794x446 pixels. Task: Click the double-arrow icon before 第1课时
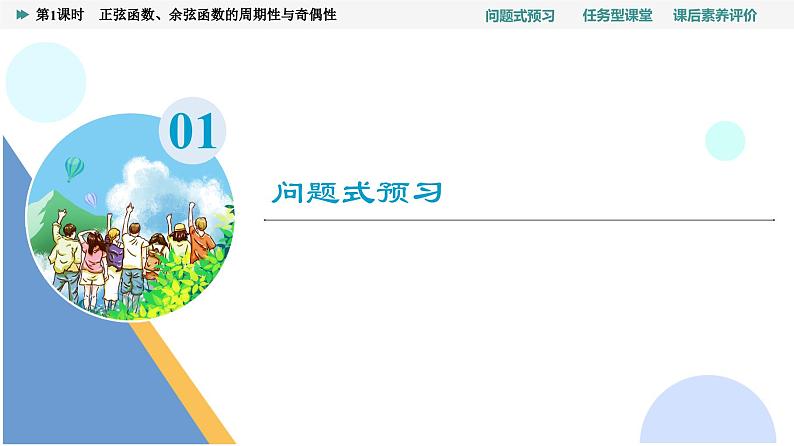pos(22,15)
